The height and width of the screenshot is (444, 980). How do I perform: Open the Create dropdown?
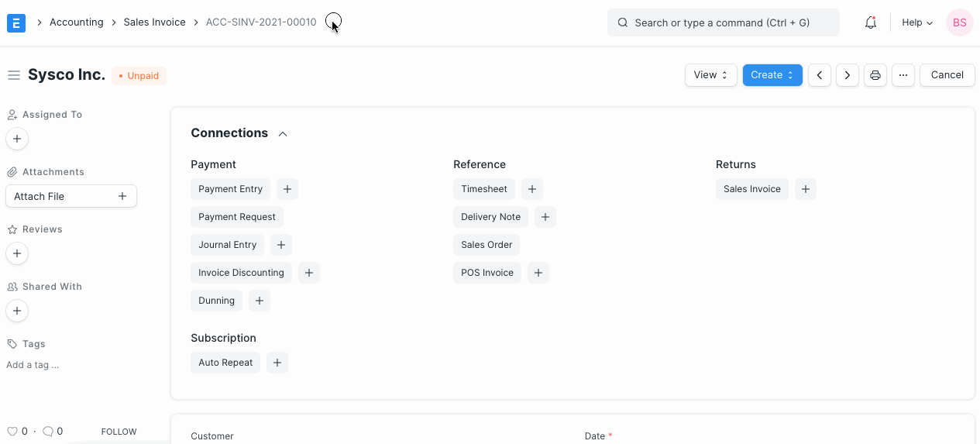pyautogui.click(x=772, y=75)
